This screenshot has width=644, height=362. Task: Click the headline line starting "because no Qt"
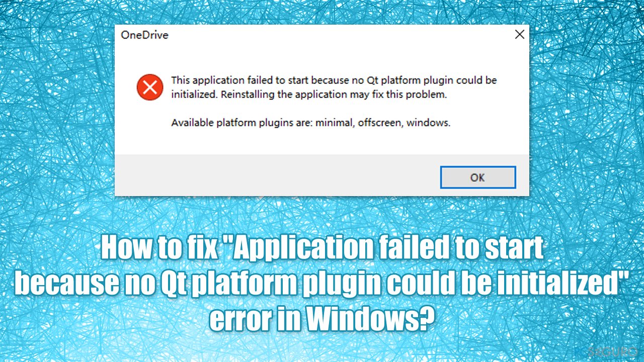[x=322, y=285]
